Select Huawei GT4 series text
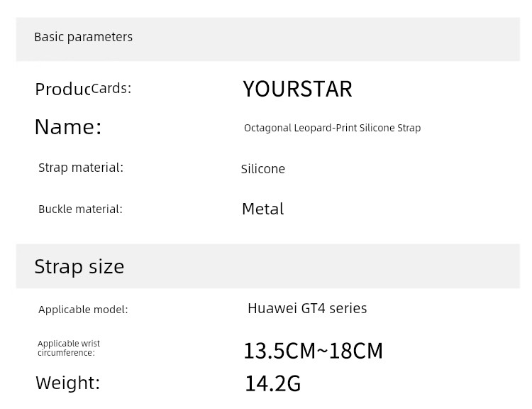The width and height of the screenshot is (532, 409). coord(307,308)
